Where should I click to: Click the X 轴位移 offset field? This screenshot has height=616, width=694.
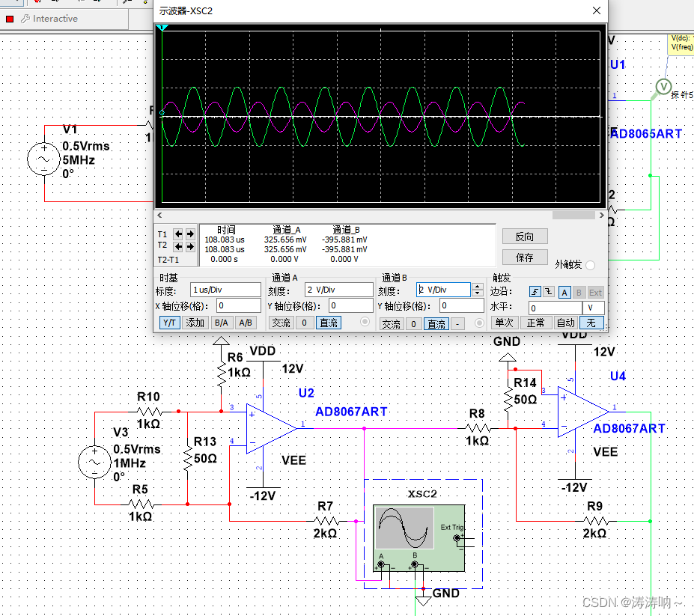tap(239, 305)
